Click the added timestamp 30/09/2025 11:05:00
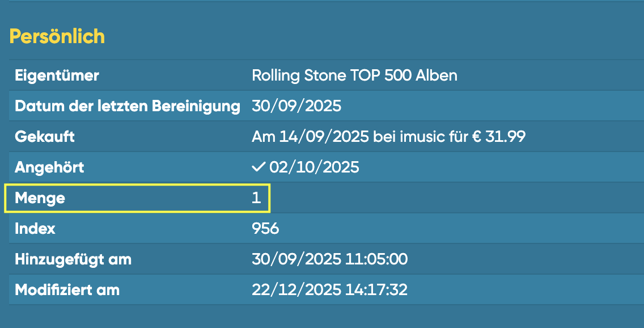 coord(329,259)
